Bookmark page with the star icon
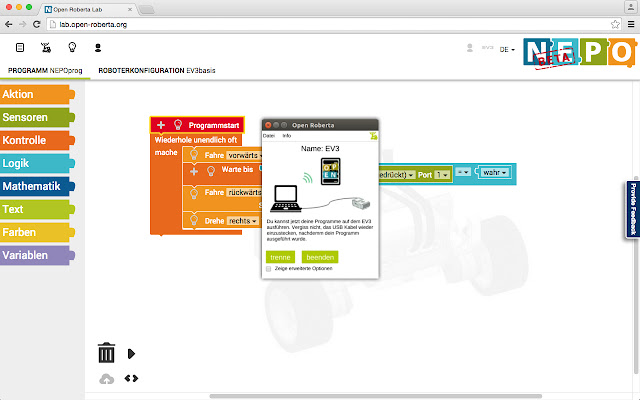This screenshot has height=400, width=640. coord(615,24)
